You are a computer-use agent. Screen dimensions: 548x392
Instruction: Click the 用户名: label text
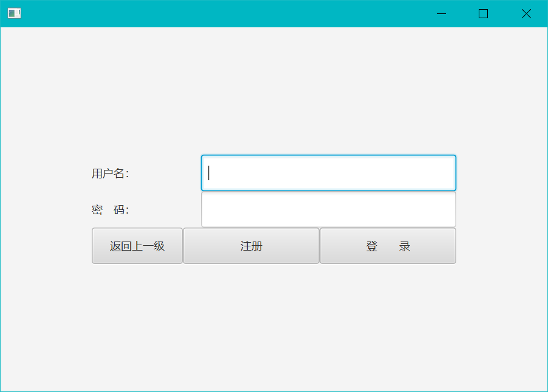111,173
